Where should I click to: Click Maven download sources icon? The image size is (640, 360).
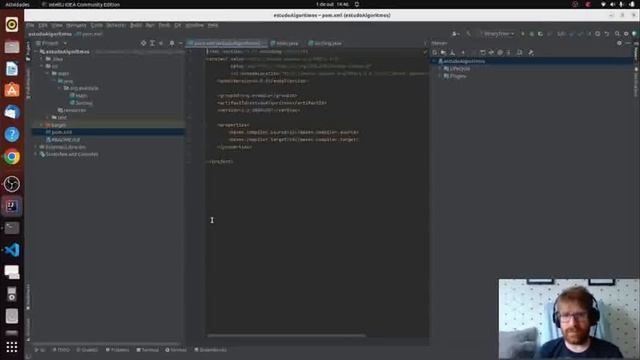453,53
